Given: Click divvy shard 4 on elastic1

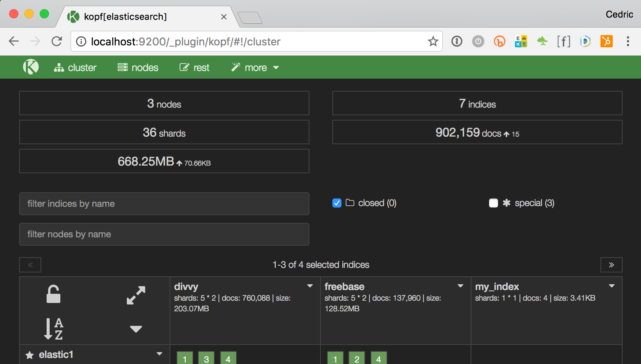Looking at the screenshot, I should (228, 358).
